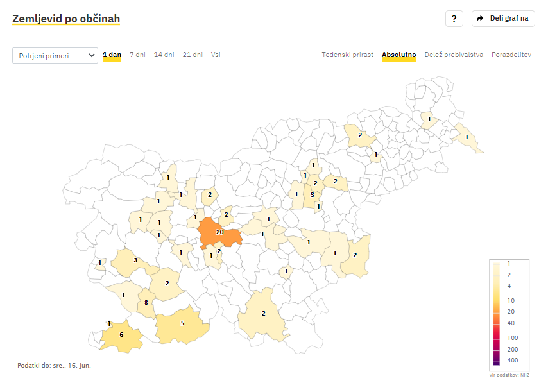Show Vsi all-time data
The height and width of the screenshot is (392, 548).
216,55
